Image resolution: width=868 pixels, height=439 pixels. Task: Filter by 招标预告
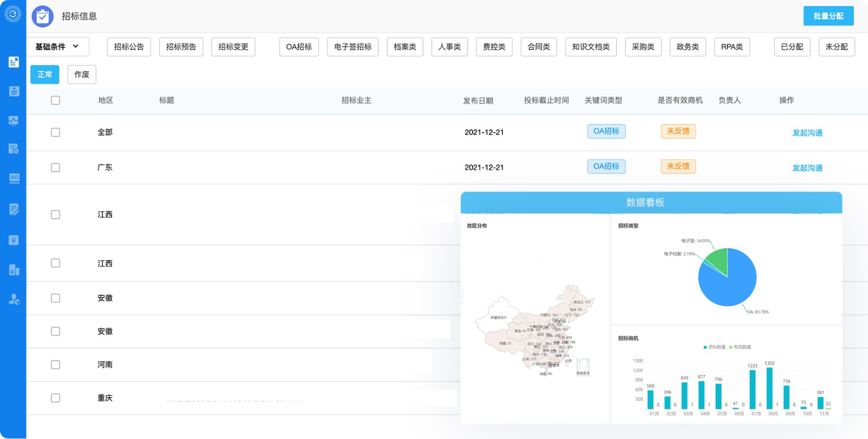tap(181, 47)
